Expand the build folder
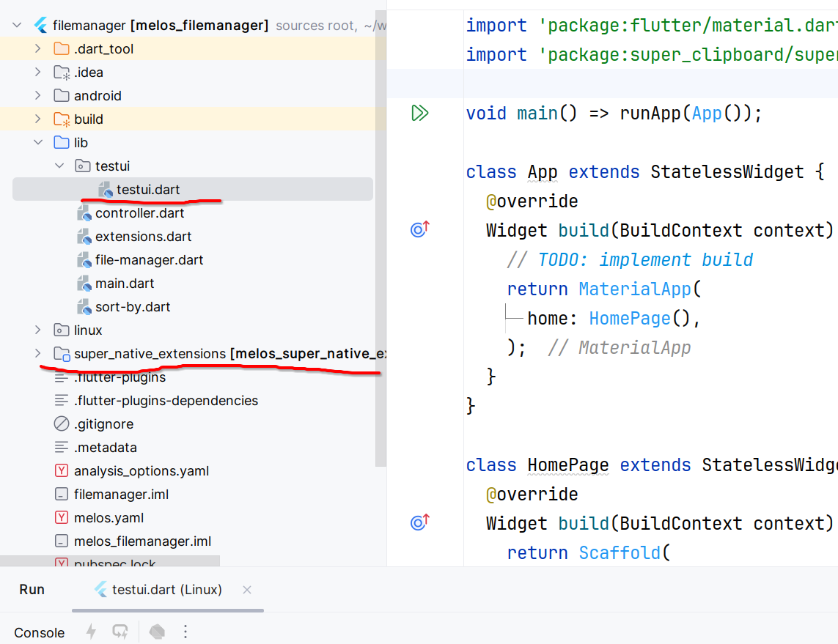The height and width of the screenshot is (644, 838). coord(37,119)
